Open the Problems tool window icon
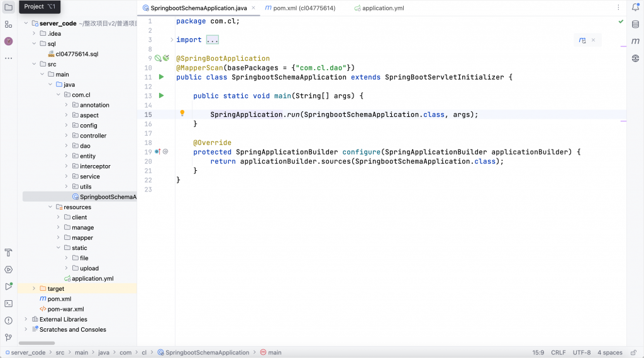Viewport: 644px width, 358px height. pos(8,320)
